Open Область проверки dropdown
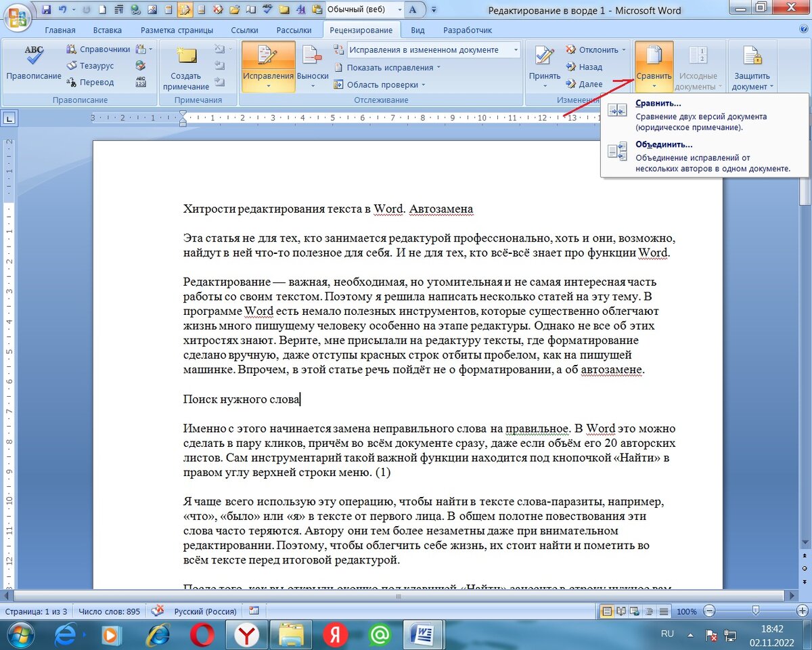812x650 pixels. point(380,85)
